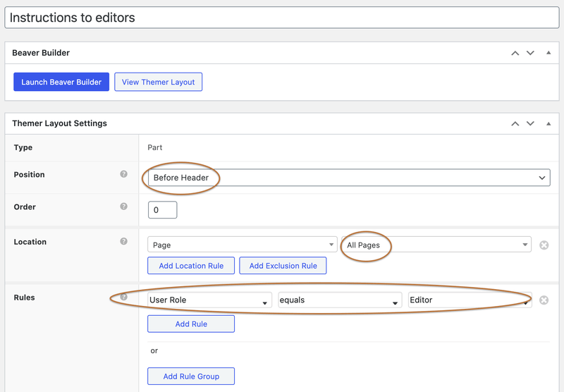Click the help icon next to Location

coord(123,241)
